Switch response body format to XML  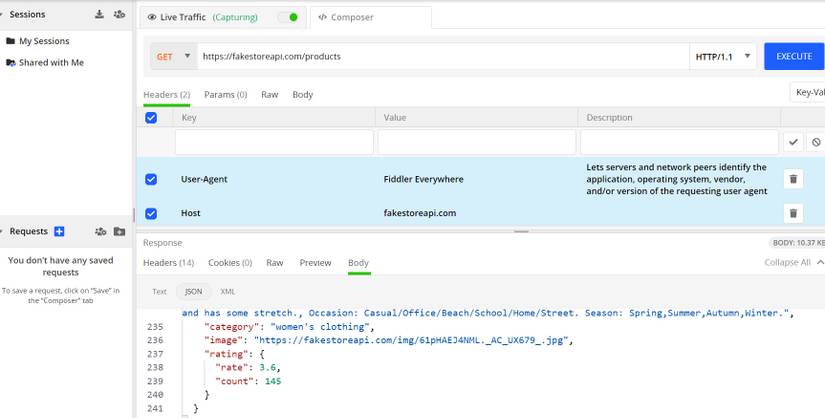point(228,292)
